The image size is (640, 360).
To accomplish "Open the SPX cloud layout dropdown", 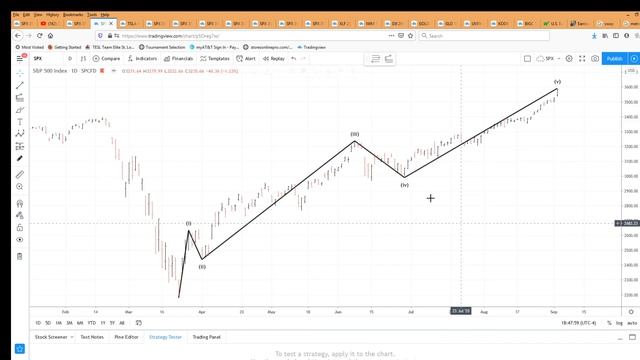I will 549,59.
